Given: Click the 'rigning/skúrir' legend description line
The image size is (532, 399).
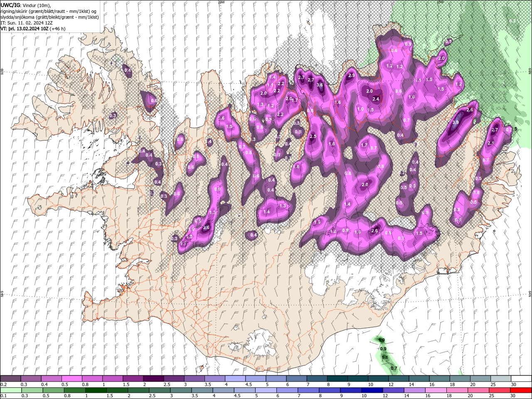Looking at the screenshot, I should tap(49, 11).
